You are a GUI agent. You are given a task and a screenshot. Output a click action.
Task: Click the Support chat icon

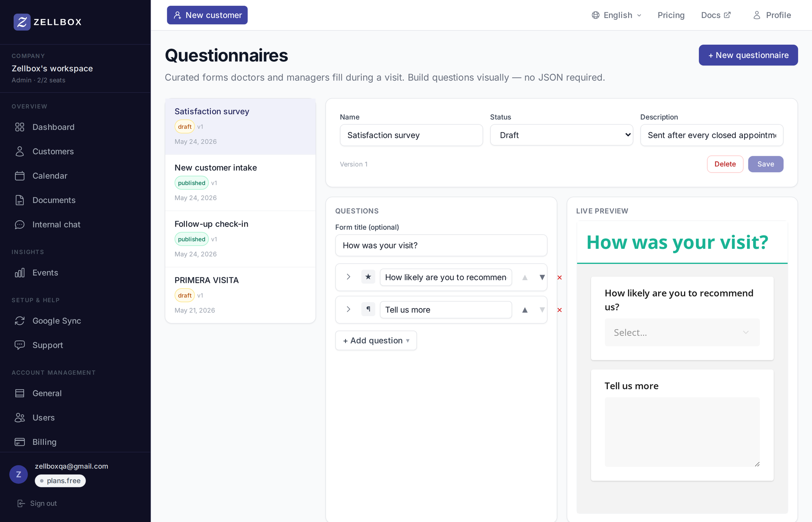tap(19, 345)
